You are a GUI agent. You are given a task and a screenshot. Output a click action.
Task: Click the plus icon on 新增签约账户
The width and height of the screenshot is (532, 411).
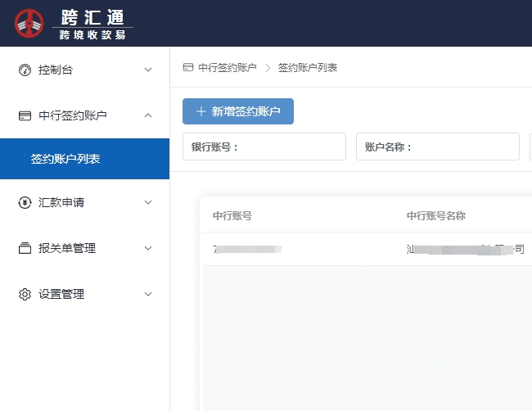(201, 112)
